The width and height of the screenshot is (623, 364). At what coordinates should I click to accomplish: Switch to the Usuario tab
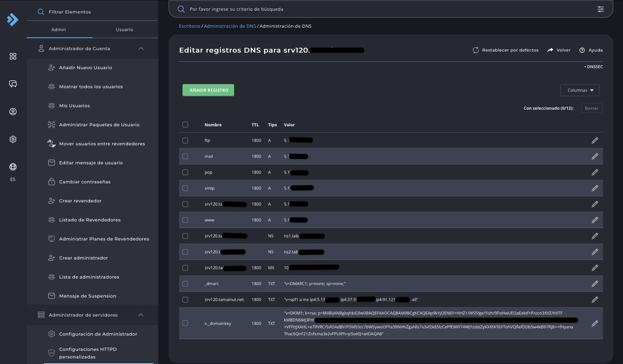pyautogui.click(x=124, y=30)
